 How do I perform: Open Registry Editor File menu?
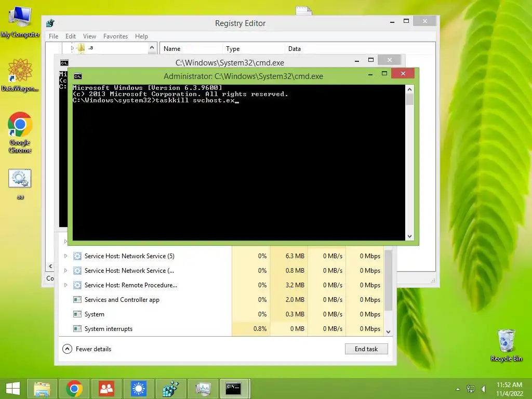54,36
